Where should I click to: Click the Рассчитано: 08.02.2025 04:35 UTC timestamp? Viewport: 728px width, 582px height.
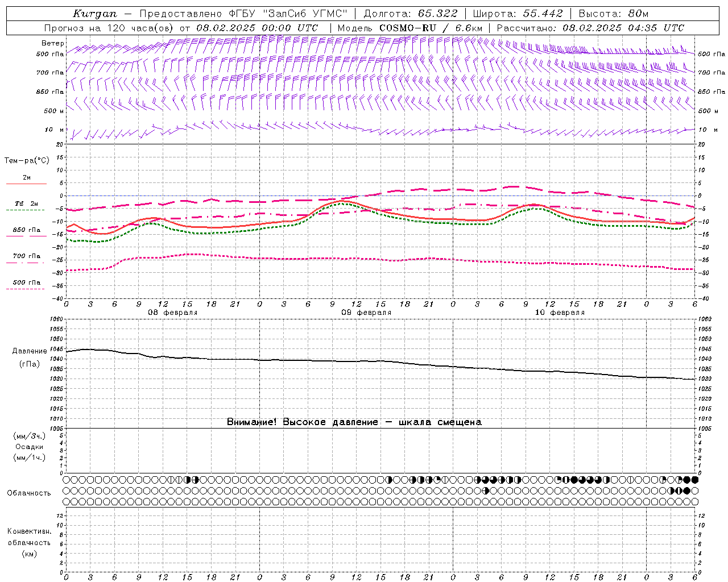pyautogui.click(x=590, y=28)
